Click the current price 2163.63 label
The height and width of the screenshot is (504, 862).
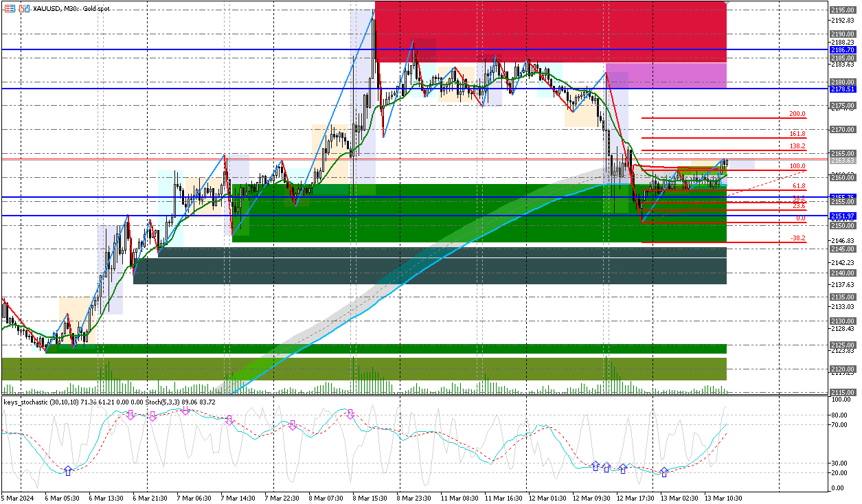[841, 160]
